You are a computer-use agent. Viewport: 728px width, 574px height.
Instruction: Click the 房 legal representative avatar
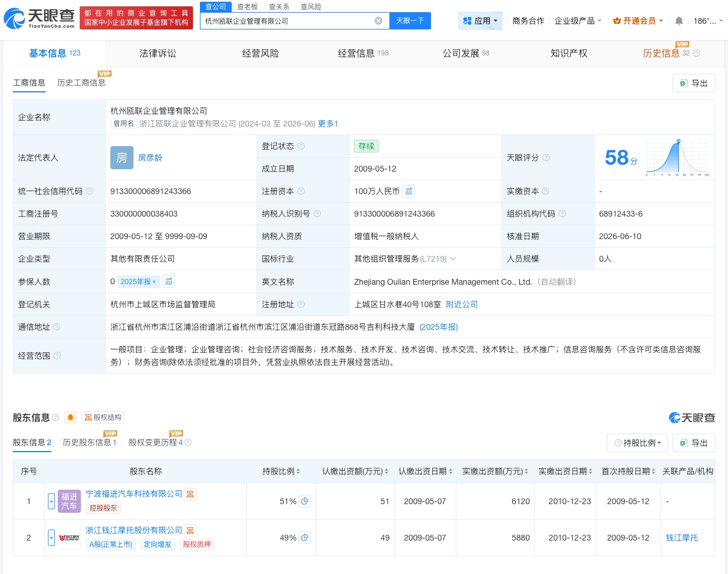click(x=122, y=158)
